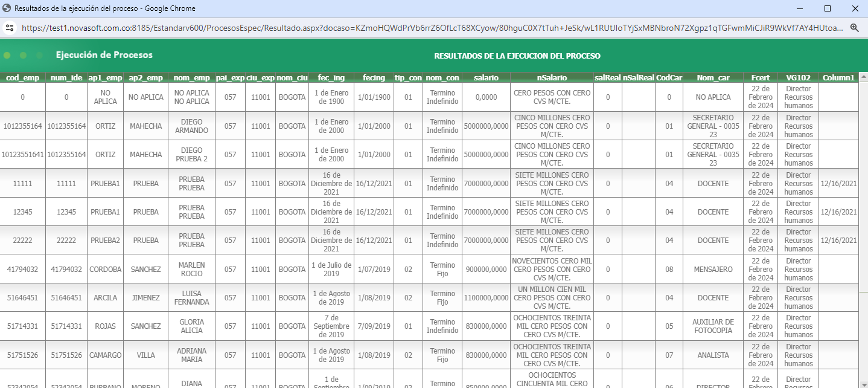The height and width of the screenshot is (388, 868).
Task: Click the surname cell 'CORDOBA'
Action: tap(106, 270)
